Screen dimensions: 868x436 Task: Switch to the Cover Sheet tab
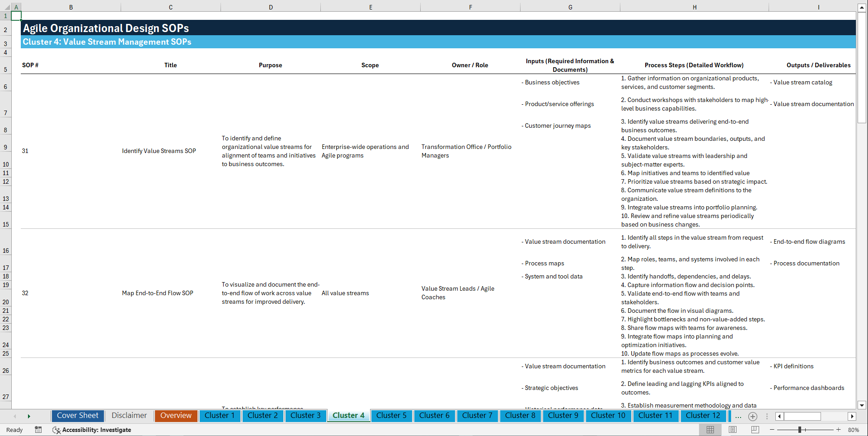pyautogui.click(x=77, y=415)
